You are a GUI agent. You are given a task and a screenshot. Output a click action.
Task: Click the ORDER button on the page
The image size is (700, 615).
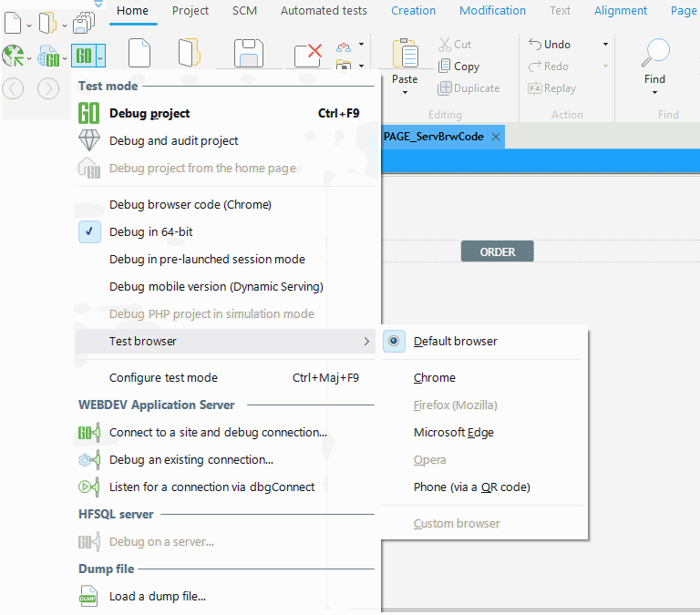(498, 251)
